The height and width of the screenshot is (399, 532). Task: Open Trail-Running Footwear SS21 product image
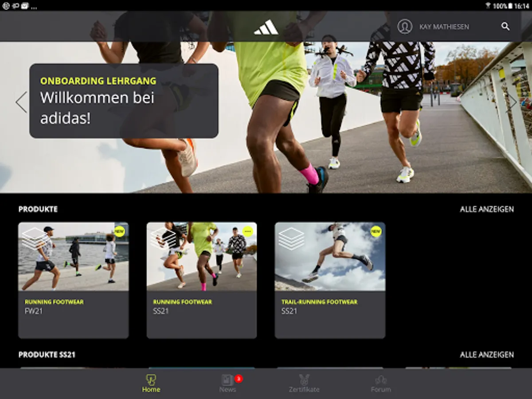pyautogui.click(x=330, y=257)
